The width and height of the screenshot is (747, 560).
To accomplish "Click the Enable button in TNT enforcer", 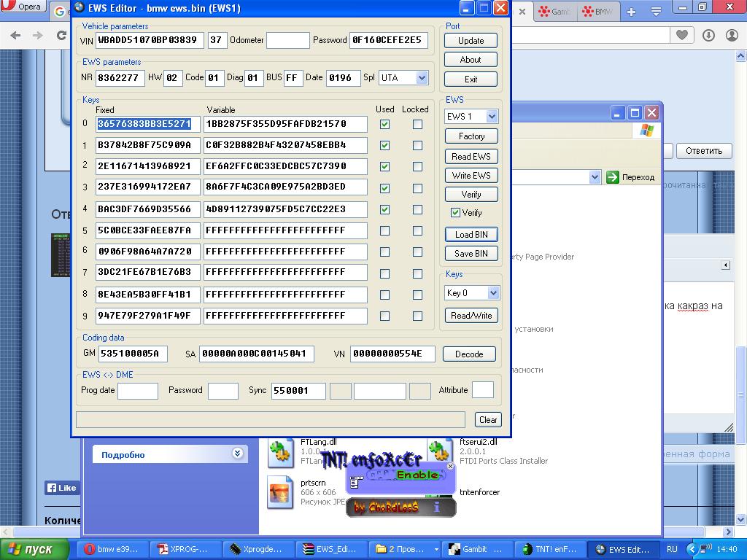I will [x=418, y=475].
